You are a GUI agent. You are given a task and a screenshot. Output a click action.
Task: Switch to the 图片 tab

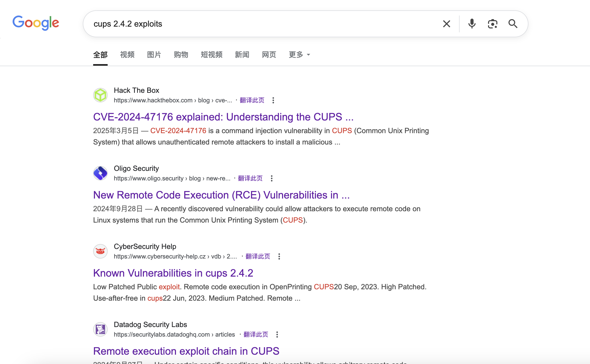(x=154, y=55)
